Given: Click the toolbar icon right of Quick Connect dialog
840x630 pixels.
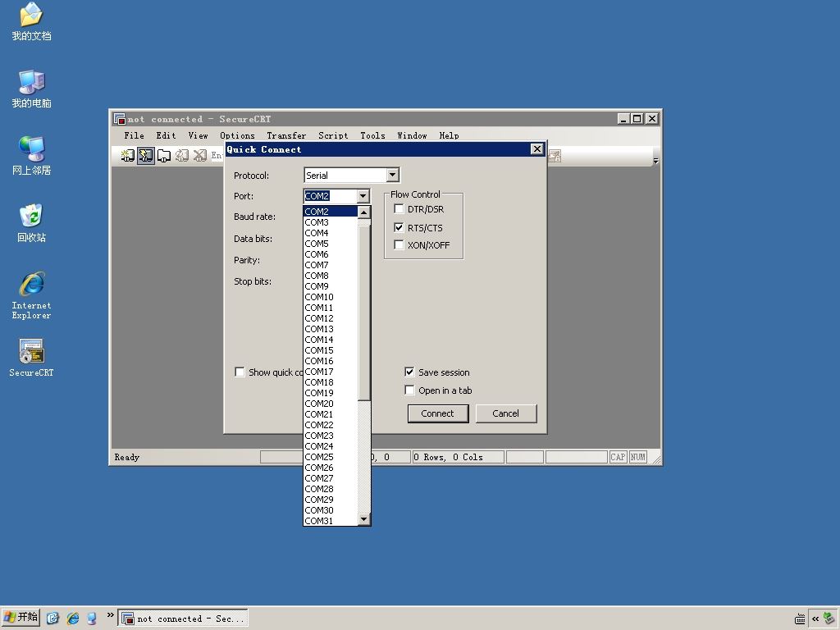Looking at the screenshot, I should coord(555,156).
